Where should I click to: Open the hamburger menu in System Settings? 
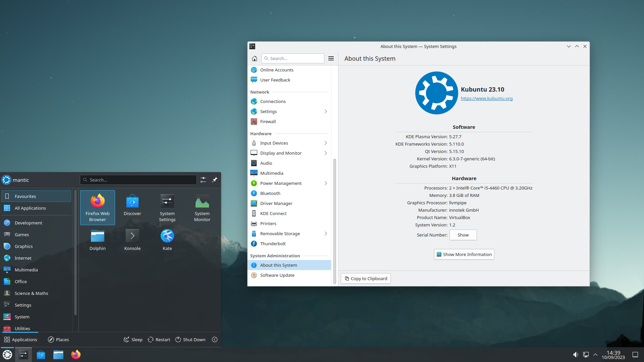point(331,58)
